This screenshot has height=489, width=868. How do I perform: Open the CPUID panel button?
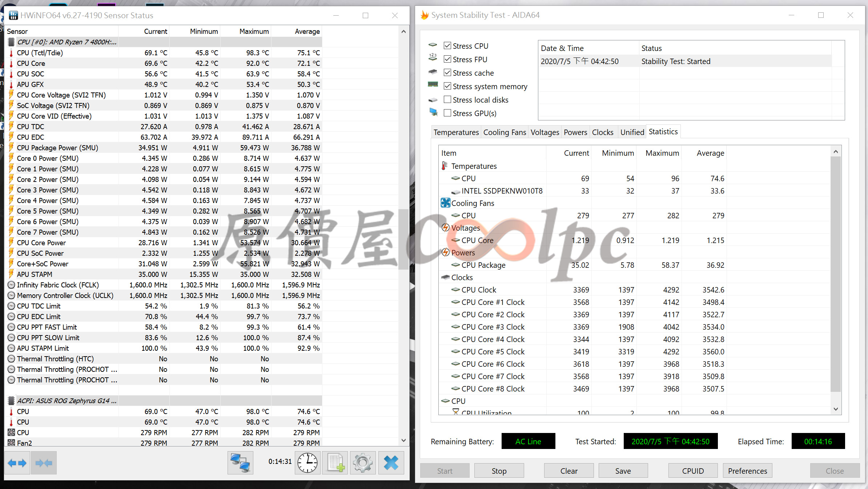[693, 471]
